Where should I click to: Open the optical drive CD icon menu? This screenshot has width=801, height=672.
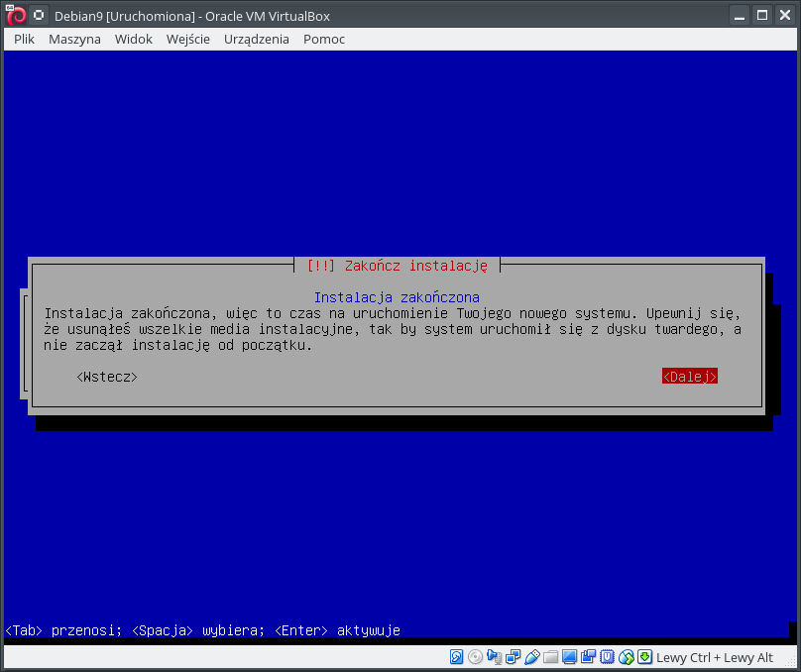pyautogui.click(x=476, y=657)
